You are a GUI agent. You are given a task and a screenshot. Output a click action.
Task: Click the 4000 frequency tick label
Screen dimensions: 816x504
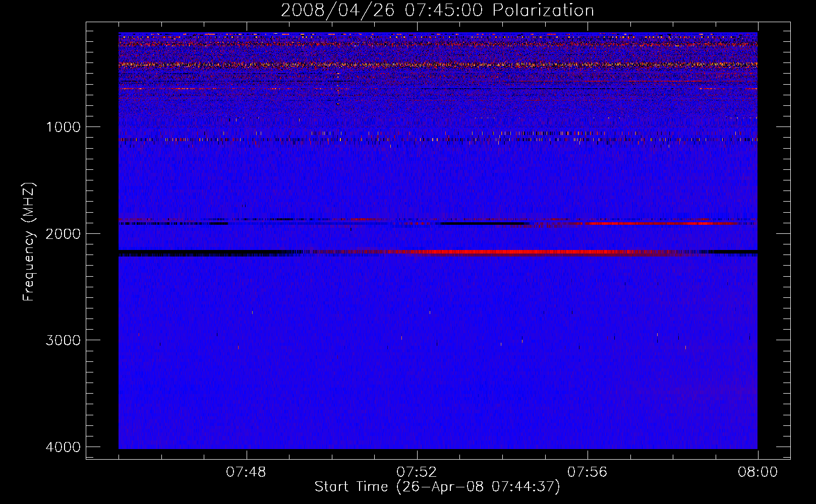(63, 447)
